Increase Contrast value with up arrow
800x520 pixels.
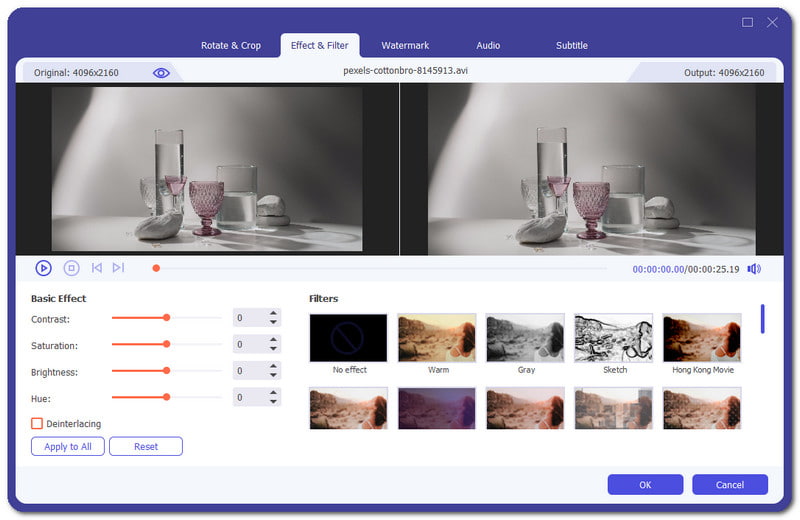(273, 313)
